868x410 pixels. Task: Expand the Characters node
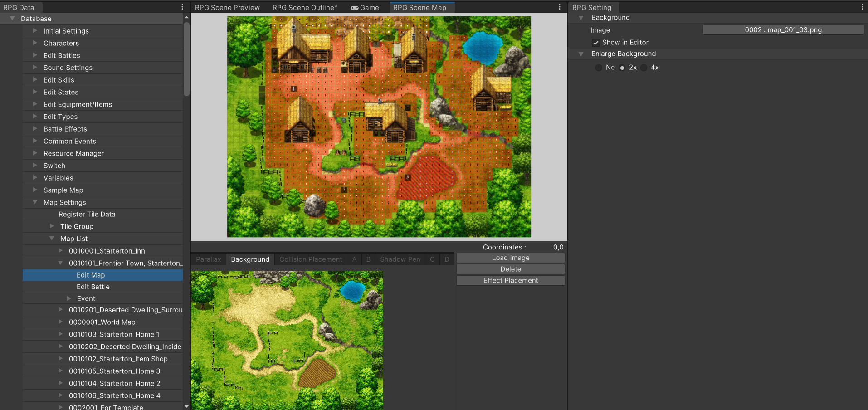coord(35,43)
